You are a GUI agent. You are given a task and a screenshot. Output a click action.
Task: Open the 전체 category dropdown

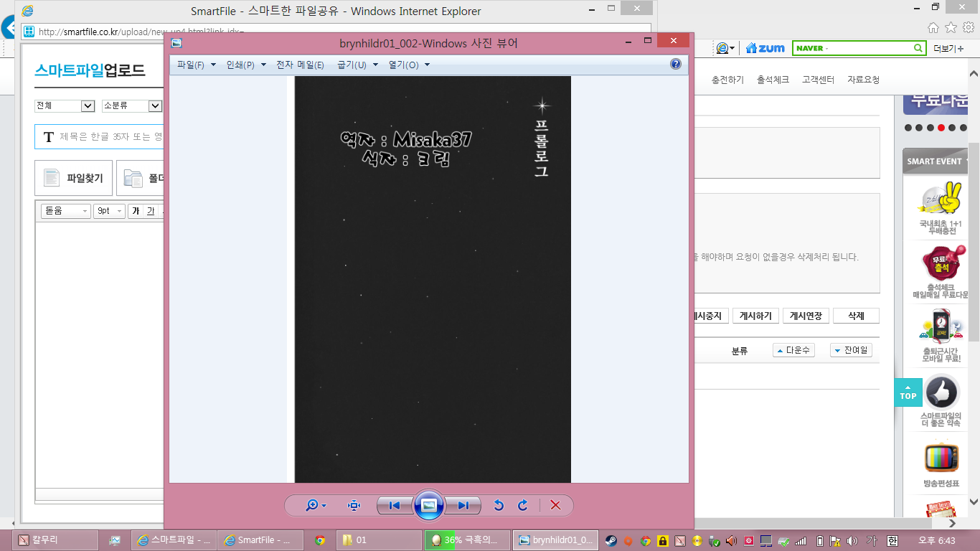click(x=65, y=105)
